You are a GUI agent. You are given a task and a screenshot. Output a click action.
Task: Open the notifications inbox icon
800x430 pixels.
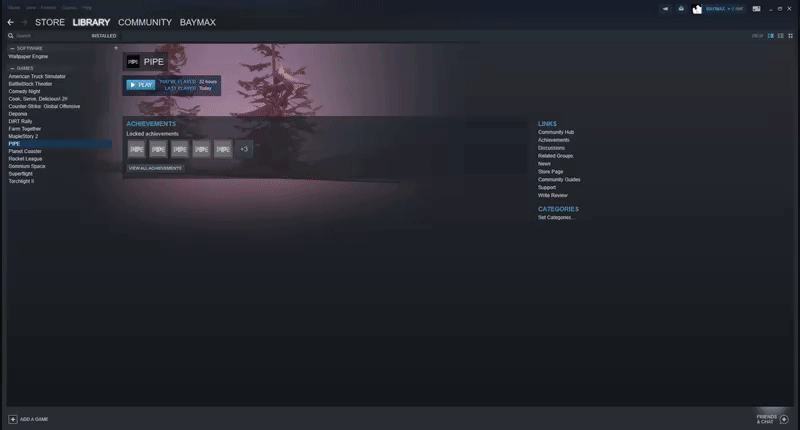coord(681,9)
